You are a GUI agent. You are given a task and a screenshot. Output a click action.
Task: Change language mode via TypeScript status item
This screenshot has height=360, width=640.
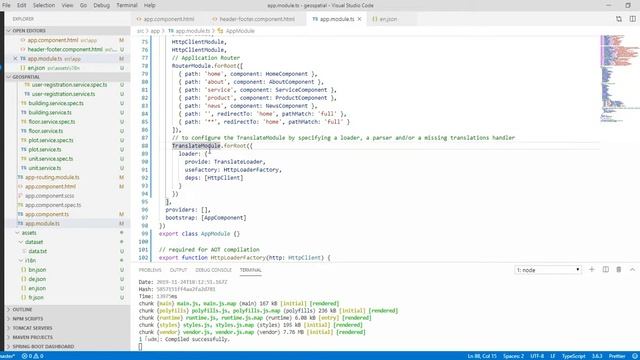pyautogui.click(x=573, y=356)
